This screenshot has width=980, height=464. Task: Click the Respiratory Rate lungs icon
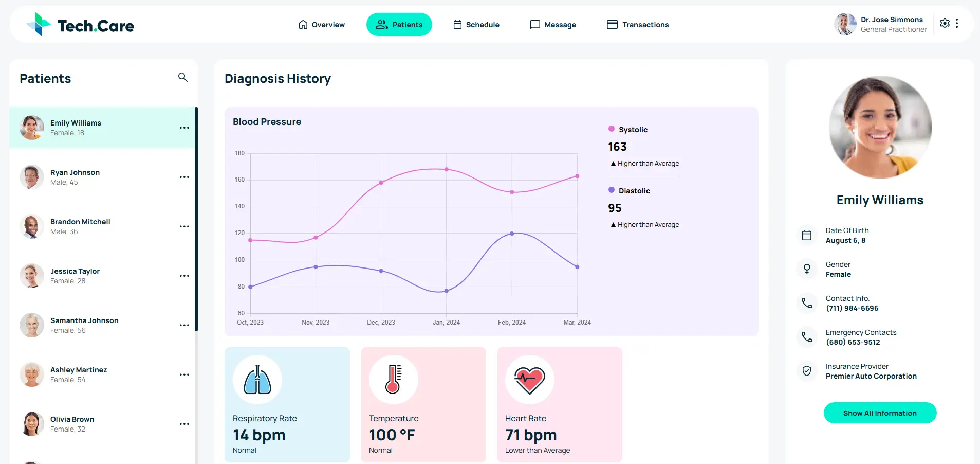tap(257, 380)
